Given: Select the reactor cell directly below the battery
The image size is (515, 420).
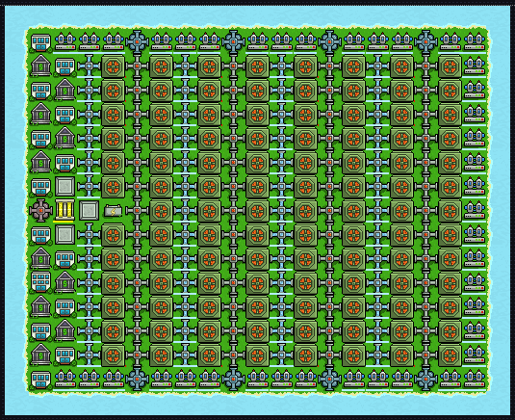Looking at the screenshot, I should coord(113,235).
